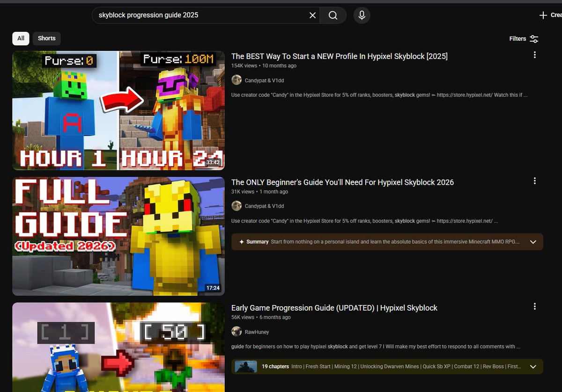Open more options for 'The BEST Way To Start' video
Image resolution: width=562 pixels, height=392 pixels.
[535, 55]
